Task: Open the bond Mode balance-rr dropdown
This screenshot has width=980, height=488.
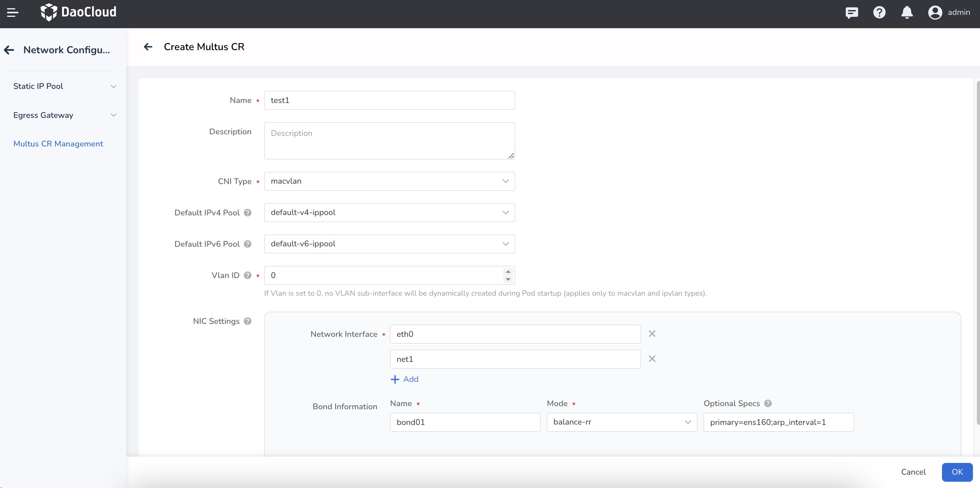Action: click(622, 422)
